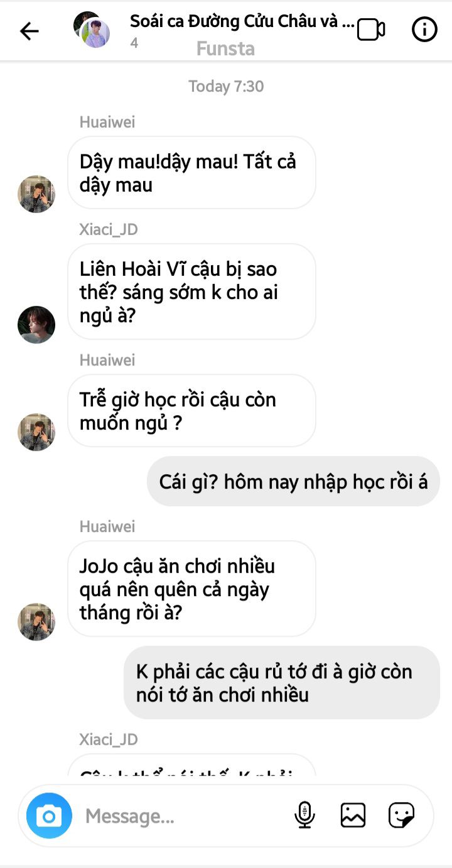Open chat details via the info icon
Viewport: 452px width, 868px height.
click(x=424, y=30)
